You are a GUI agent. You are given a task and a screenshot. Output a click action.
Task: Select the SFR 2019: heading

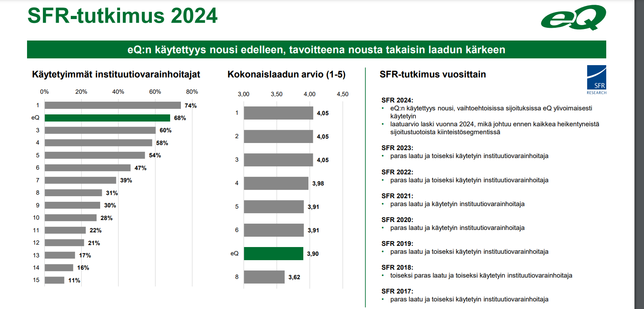[x=397, y=243]
